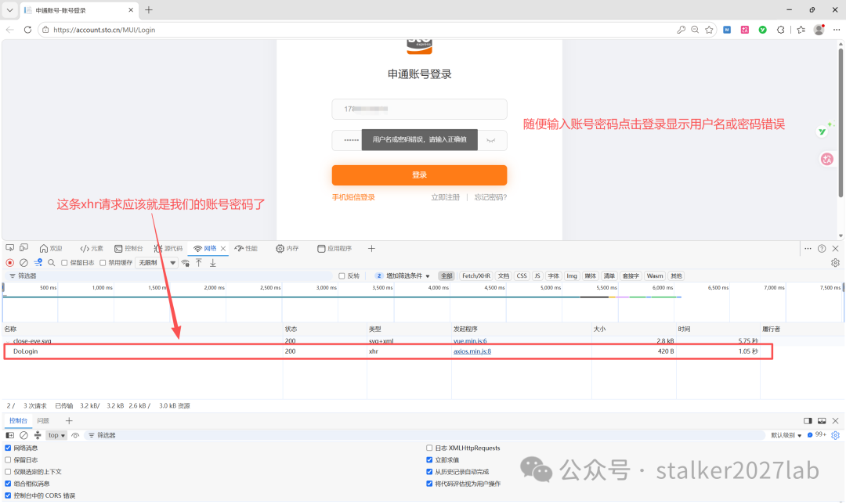The width and height of the screenshot is (846, 504).
Task: Click the phone number input field
Action: pos(419,109)
